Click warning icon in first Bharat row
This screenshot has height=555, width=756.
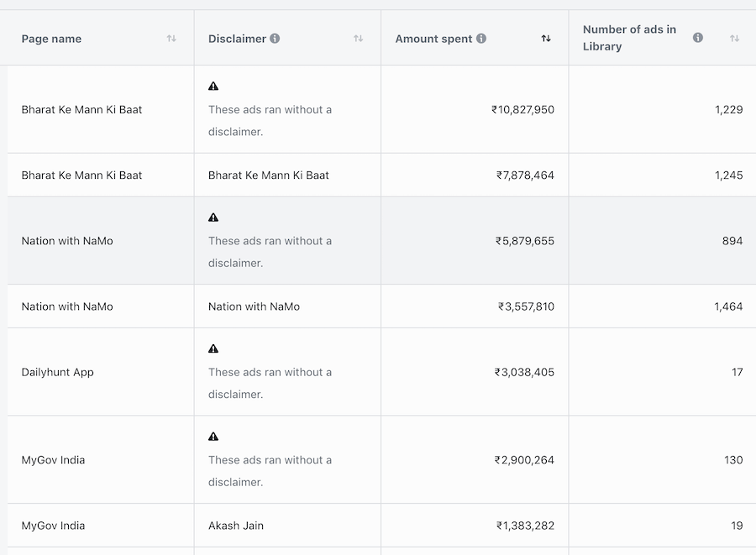(x=213, y=86)
